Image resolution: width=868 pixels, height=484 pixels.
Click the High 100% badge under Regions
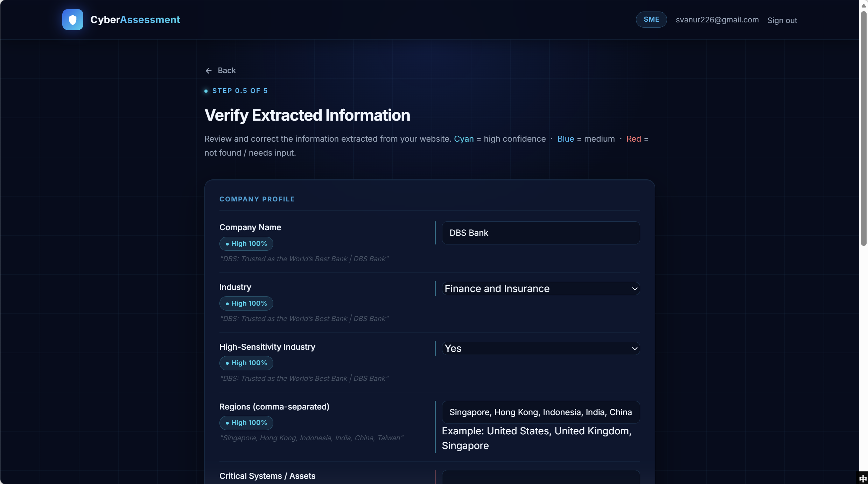click(246, 423)
